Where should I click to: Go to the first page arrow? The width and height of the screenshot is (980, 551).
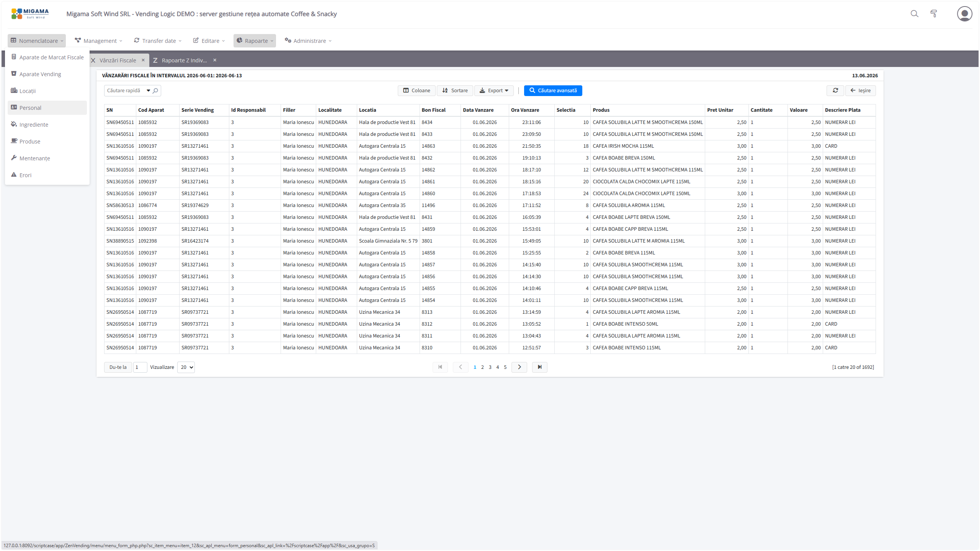440,367
